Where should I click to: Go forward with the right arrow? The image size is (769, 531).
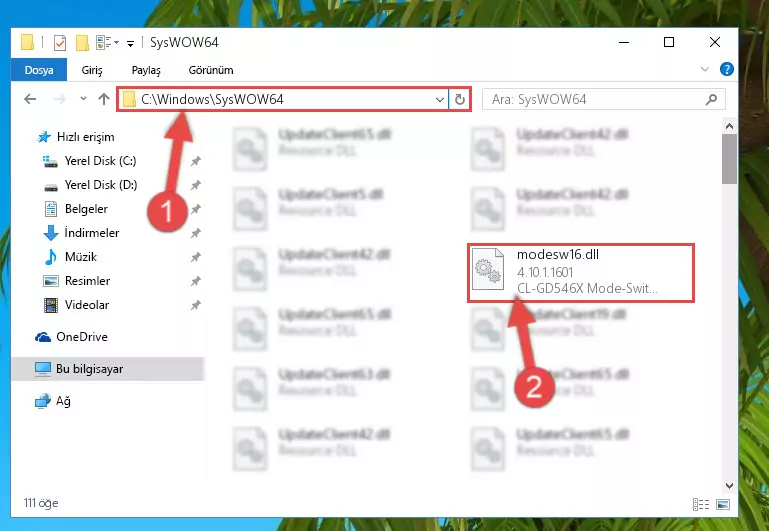pyautogui.click(x=59, y=100)
